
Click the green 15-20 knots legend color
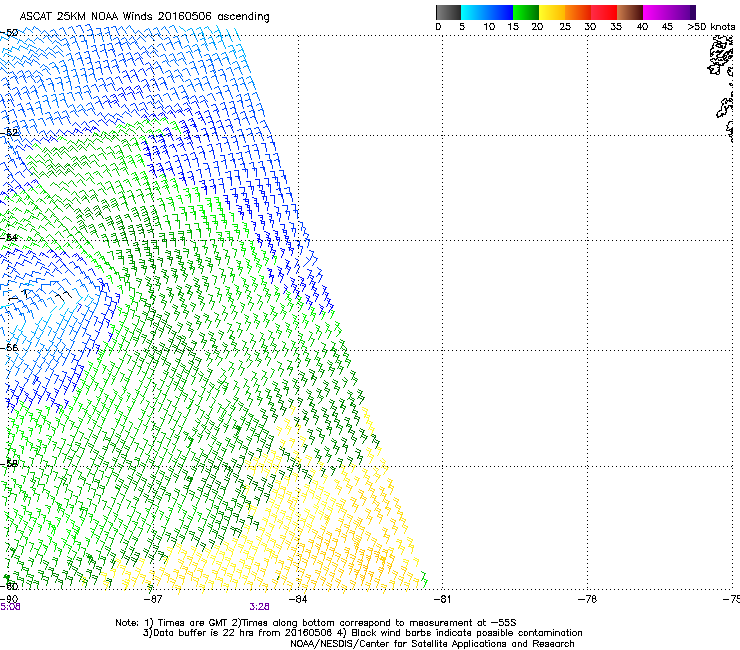(x=526, y=12)
